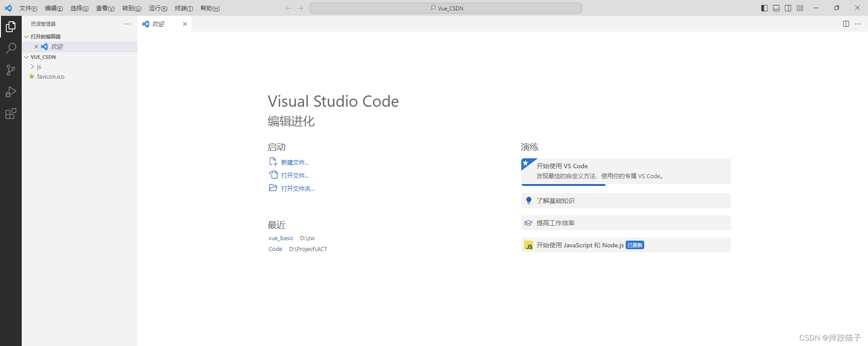Image resolution: width=868 pixels, height=346 pixels.
Task: Click the open file icon under 启动
Action: (x=273, y=175)
